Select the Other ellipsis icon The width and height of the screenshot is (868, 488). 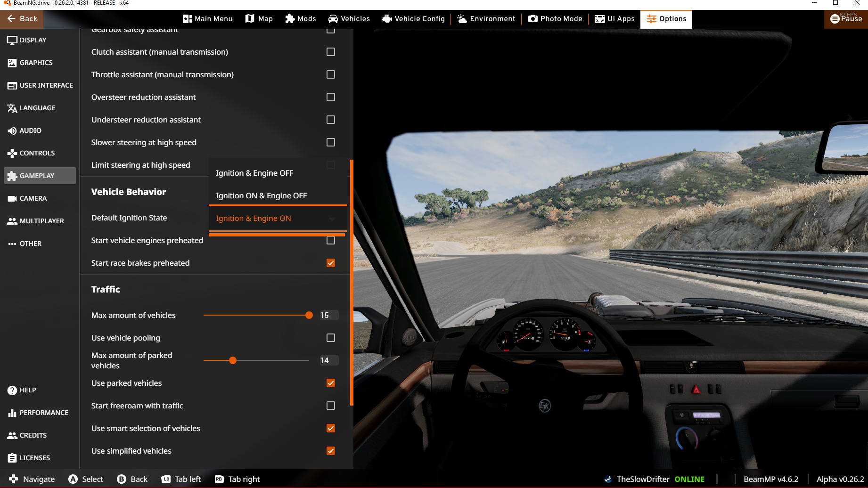point(12,244)
